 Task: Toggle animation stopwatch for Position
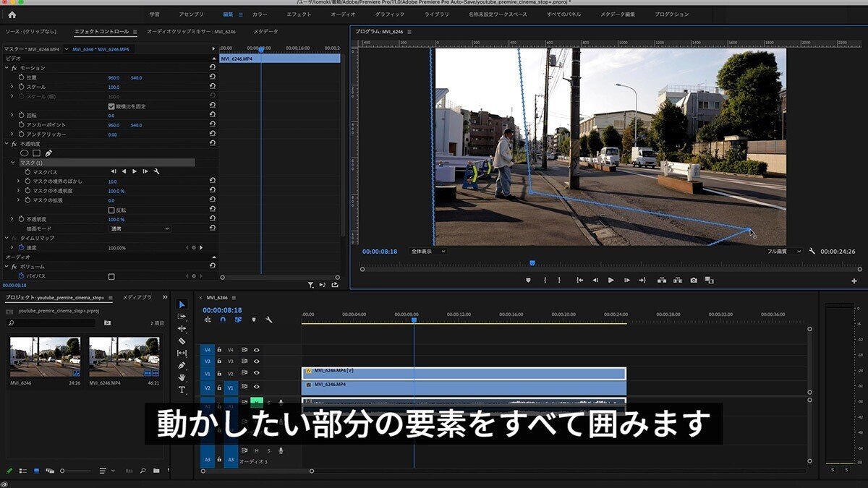(x=21, y=77)
